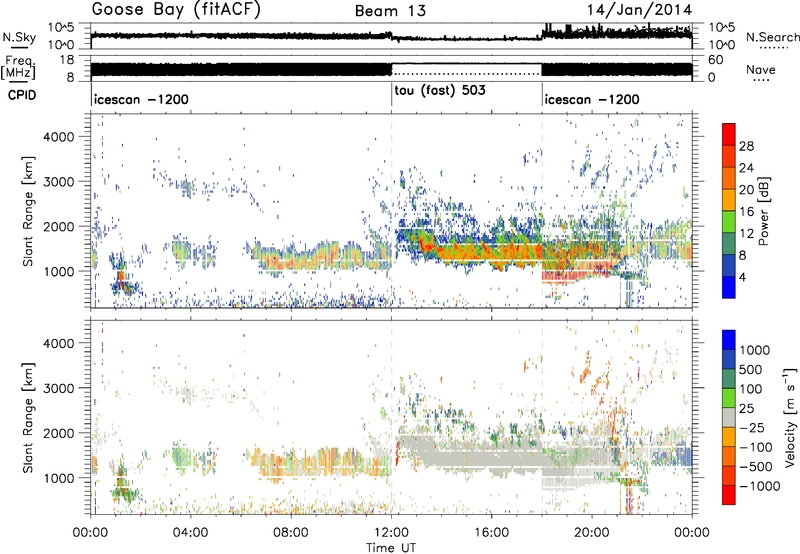This screenshot has height=554, width=800.
Task: Click the "icescan -1200" label starting at 18:00
Action: (x=592, y=99)
